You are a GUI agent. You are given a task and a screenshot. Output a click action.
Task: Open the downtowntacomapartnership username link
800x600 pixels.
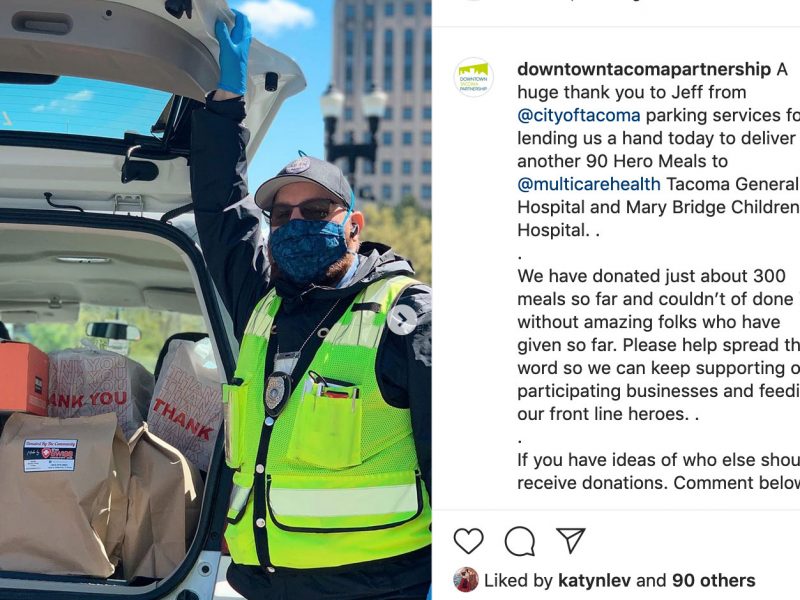(x=644, y=69)
